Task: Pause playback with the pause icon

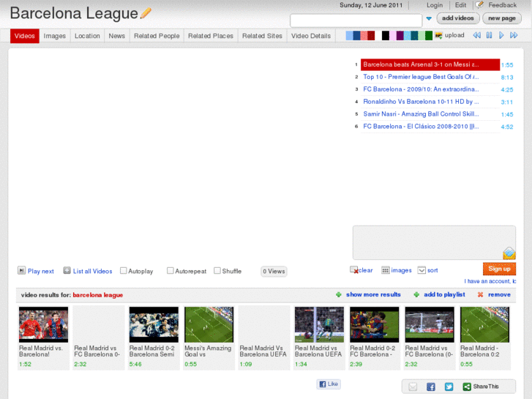Action: tap(489, 35)
